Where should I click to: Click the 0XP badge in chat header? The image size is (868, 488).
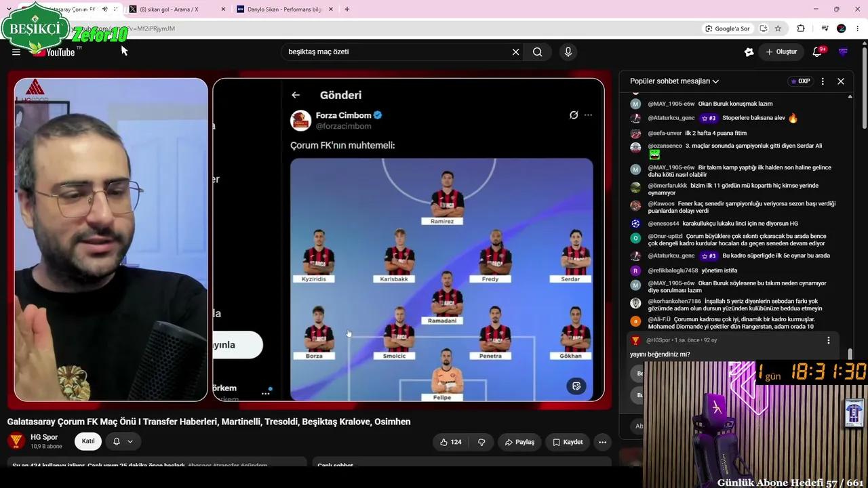[x=800, y=81]
